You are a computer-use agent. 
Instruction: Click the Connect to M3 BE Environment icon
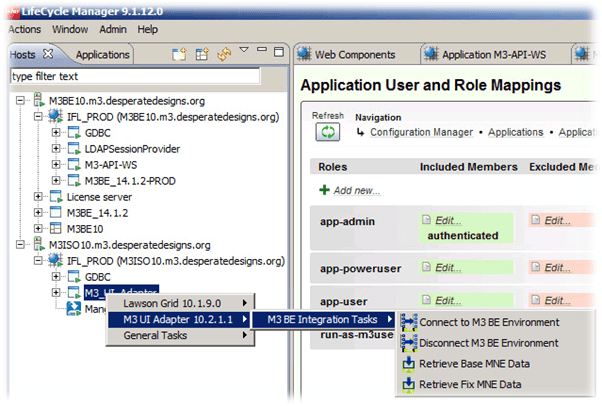tap(409, 322)
